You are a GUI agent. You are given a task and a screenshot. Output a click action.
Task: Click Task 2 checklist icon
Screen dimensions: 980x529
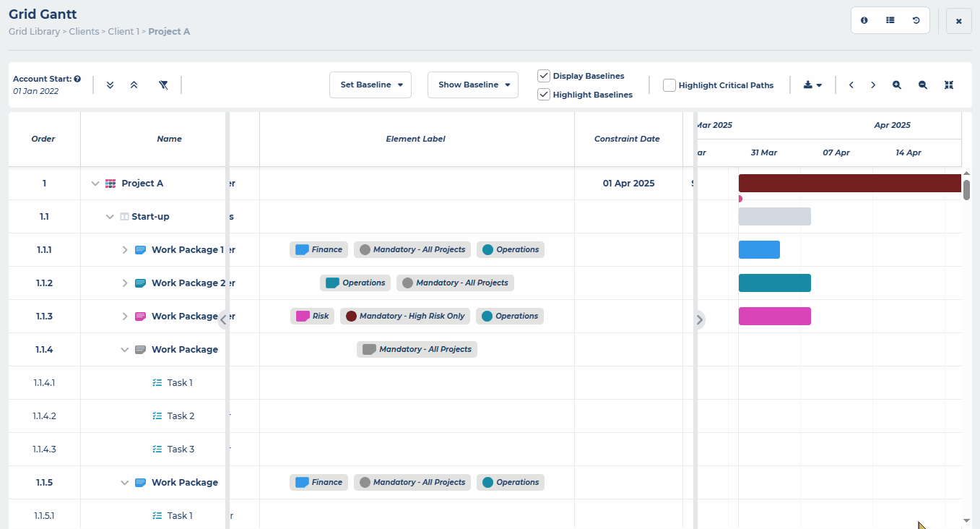pyautogui.click(x=157, y=416)
